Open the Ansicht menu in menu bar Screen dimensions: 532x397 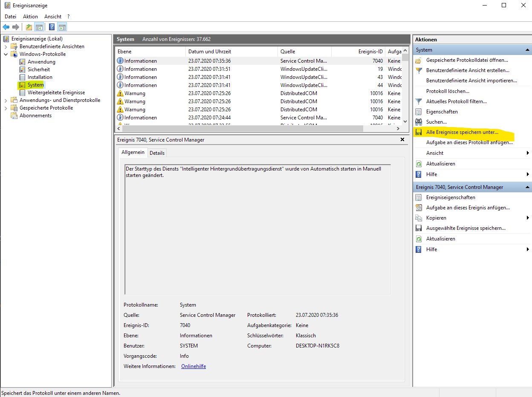coord(53,16)
